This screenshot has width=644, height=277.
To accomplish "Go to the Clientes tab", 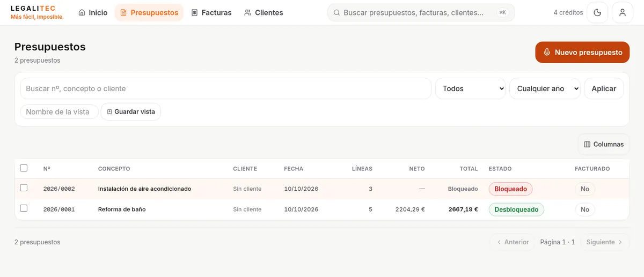I will [264, 12].
